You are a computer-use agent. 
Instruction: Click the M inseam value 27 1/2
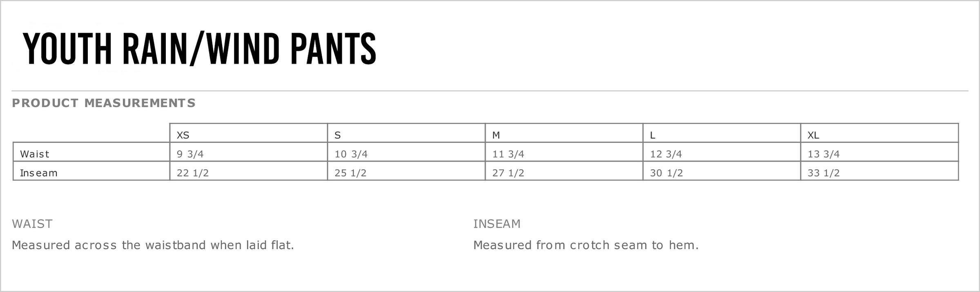tap(508, 173)
